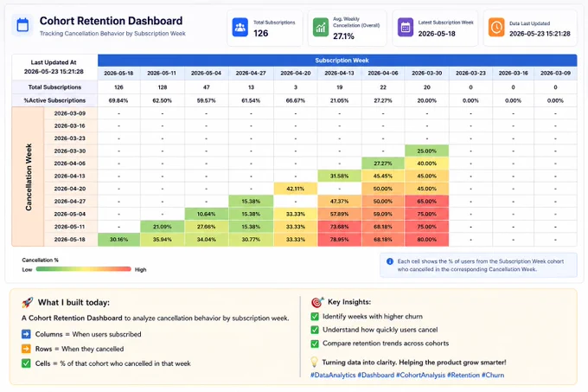This screenshot has height=392, width=588.
Task: Click the target icon next to Key Insights
Action: tap(317, 302)
